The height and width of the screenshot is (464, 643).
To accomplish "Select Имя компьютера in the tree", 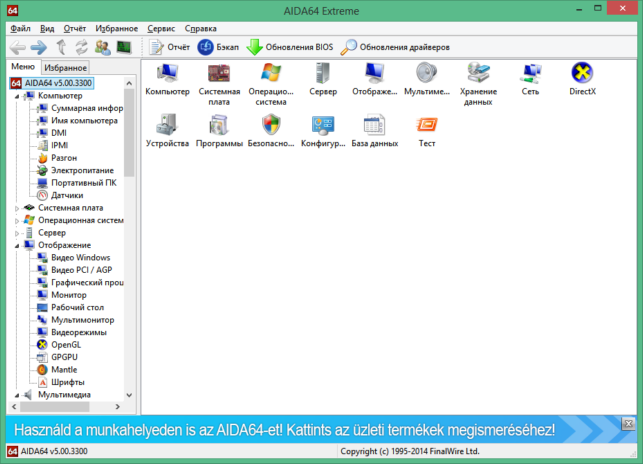I will (78, 121).
